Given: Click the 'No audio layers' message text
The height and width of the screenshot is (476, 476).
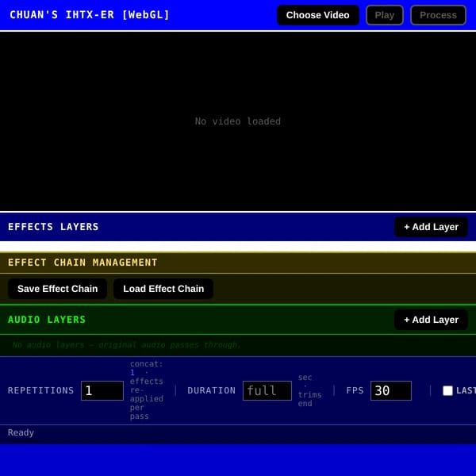Looking at the screenshot, I should [127, 345].
